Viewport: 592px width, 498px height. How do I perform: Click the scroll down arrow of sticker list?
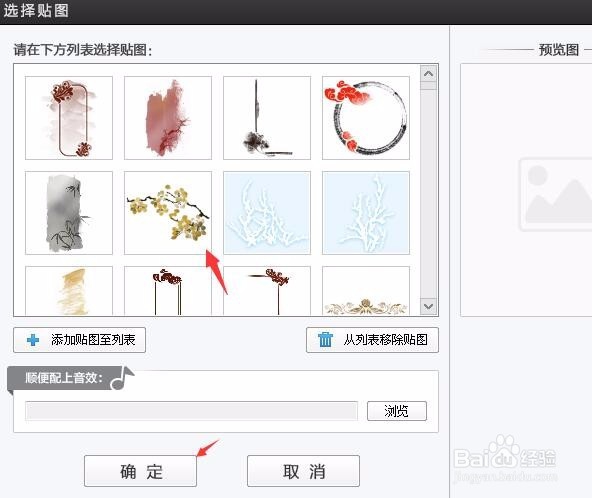point(428,306)
